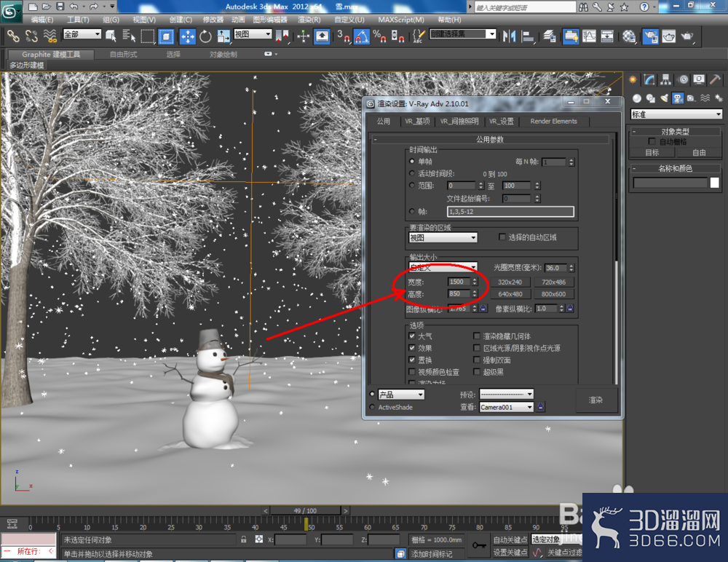
Task: Switch to the VR_基项 tab
Action: click(x=417, y=122)
